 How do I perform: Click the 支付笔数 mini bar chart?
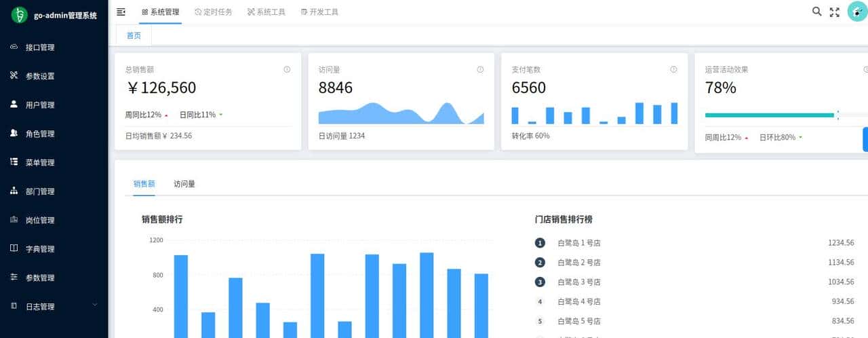click(595, 113)
